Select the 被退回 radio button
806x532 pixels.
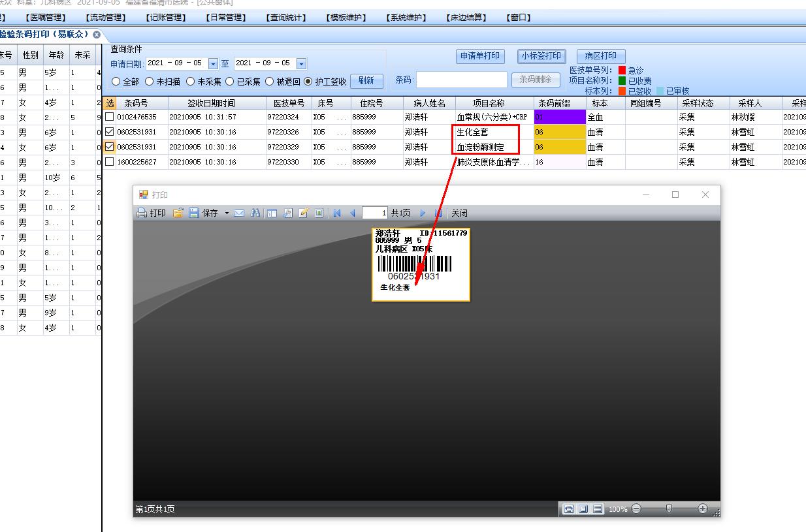click(x=270, y=82)
